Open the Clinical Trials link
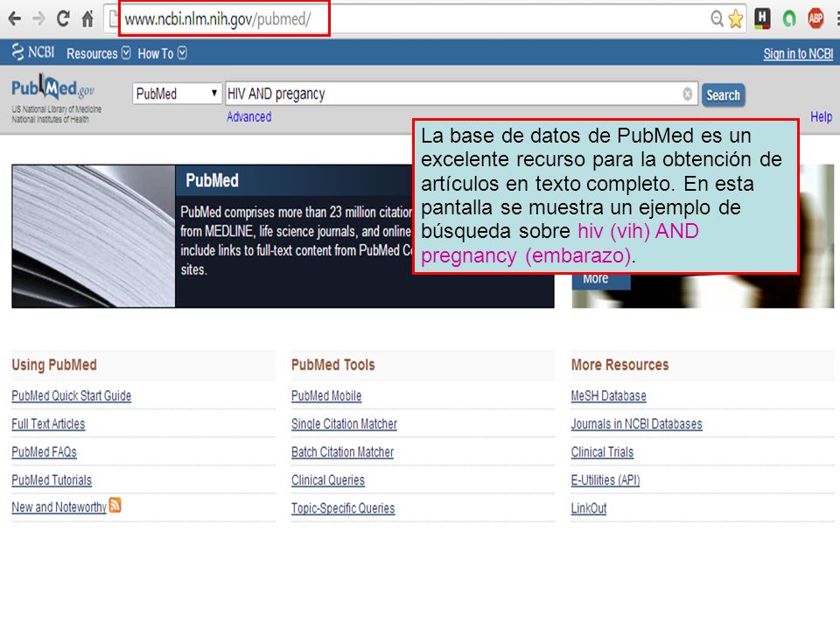Image resolution: width=840 pixels, height=630 pixels. [602, 452]
